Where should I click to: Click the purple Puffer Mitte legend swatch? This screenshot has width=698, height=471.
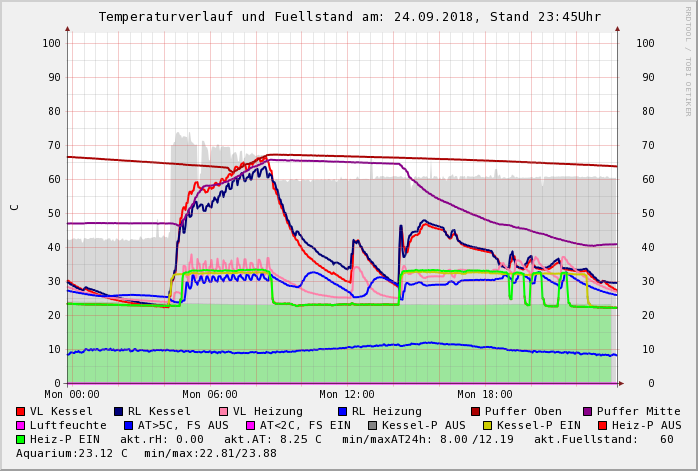tap(588, 411)
